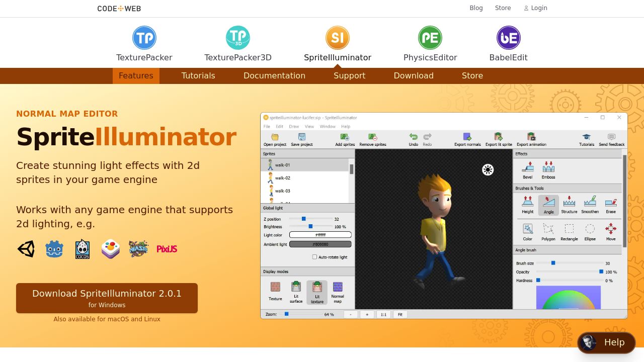Open the Download nav tab

(414, 76)
